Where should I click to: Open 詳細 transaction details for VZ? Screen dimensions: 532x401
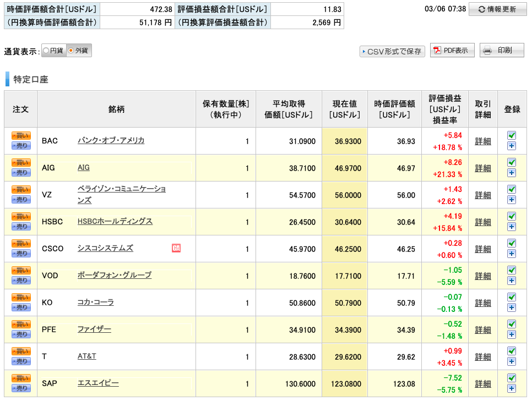coord(483,195)
